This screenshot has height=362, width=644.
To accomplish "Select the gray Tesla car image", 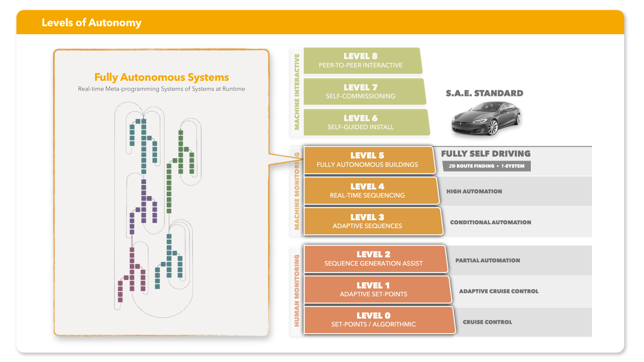I will (x=486, y=118).
